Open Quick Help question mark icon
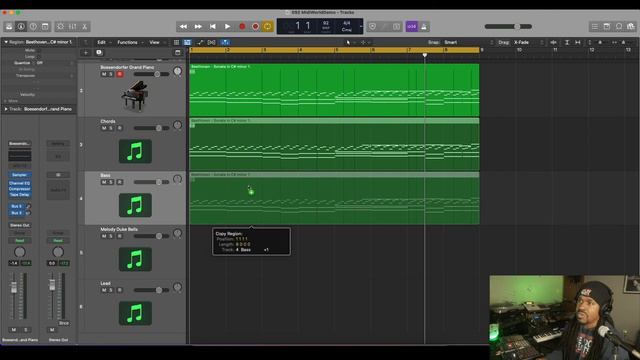Screen dimensions: 640x360 coord(33,27)
